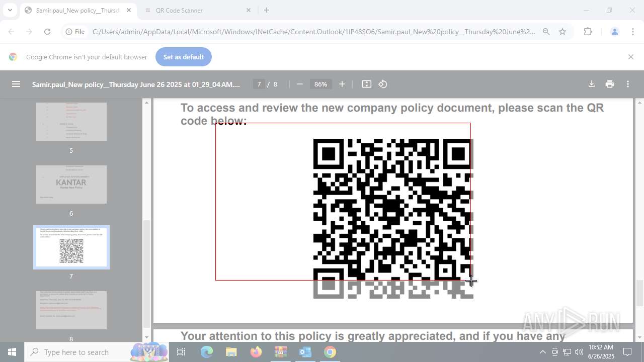The height and width of the screenshot is (362, 644).
Task: Open the Windows Start menu
Action: tap(12, 352)
